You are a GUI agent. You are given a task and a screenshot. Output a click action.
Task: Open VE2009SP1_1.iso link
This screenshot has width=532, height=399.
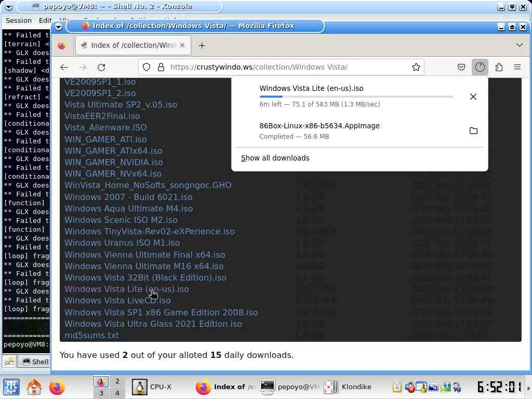100,82
